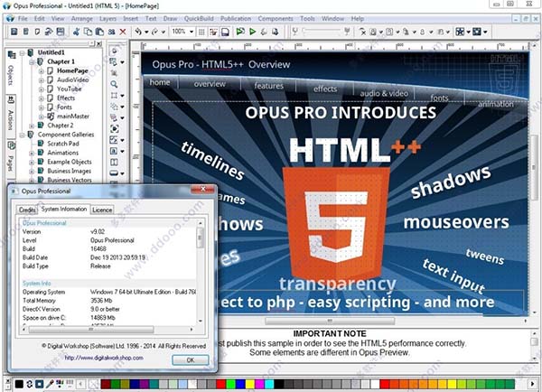Expand the Animations gallery node
This screenshot has height=392, width=542.
(32, 153)
